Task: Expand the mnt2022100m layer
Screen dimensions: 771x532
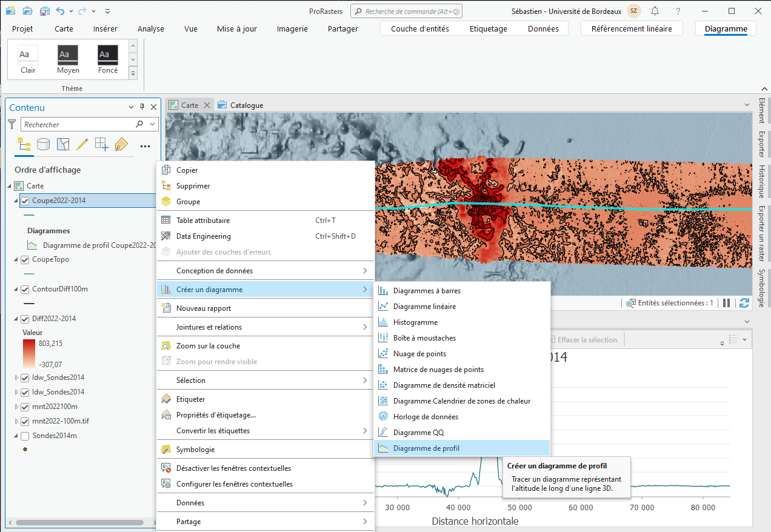Action: (16, 407)
